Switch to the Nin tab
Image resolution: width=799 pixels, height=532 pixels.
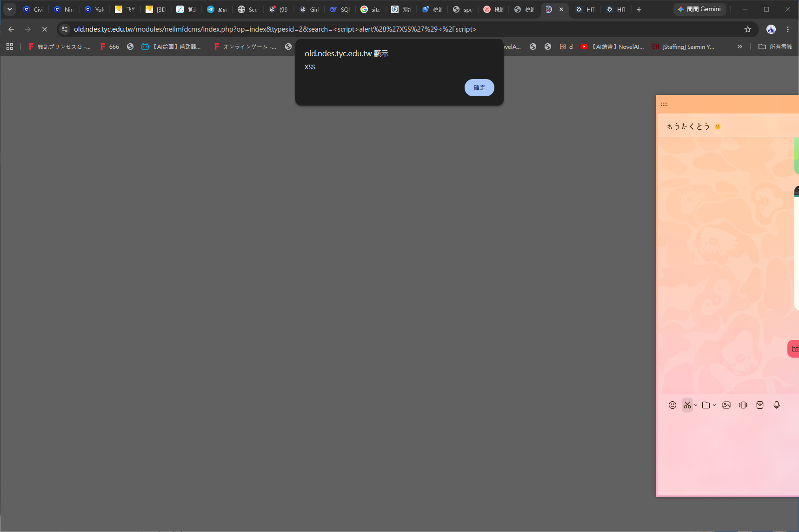[64, 9]
